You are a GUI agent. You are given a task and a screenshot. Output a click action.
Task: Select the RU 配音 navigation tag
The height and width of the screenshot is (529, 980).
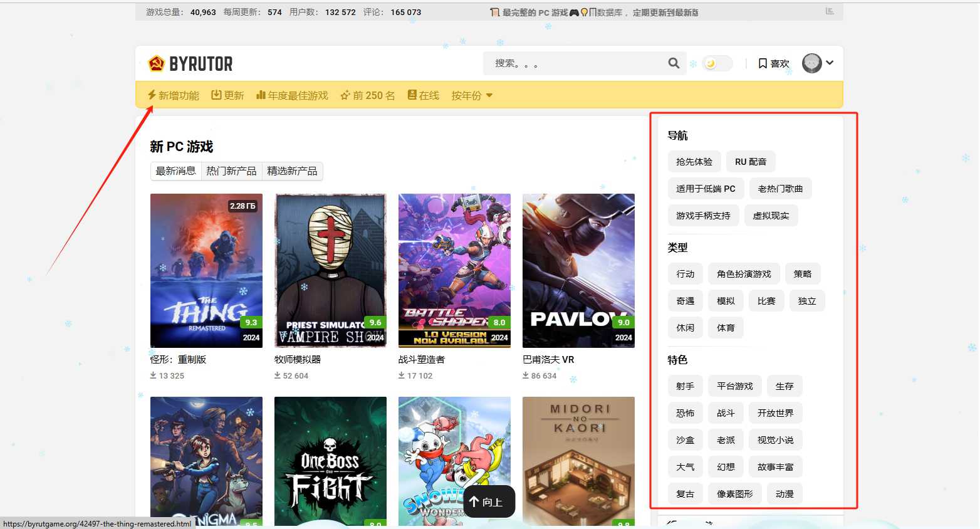[751, 162]
